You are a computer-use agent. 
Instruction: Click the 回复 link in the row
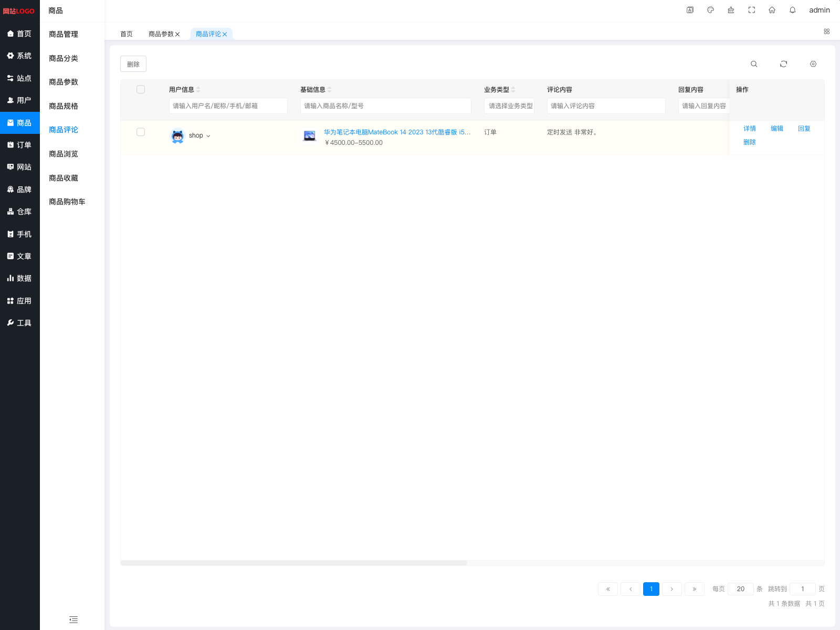pyautogui.click(x=804, y=129)
